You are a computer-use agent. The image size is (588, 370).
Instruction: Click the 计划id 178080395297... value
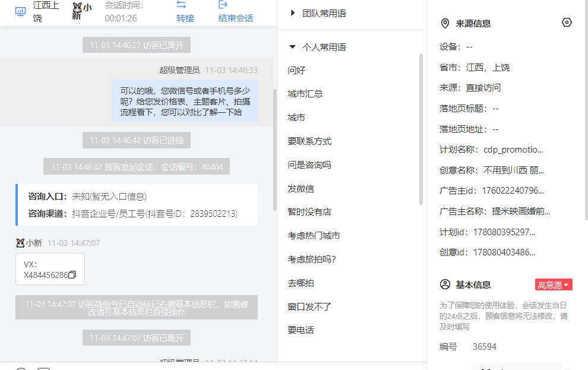(504, 232)
